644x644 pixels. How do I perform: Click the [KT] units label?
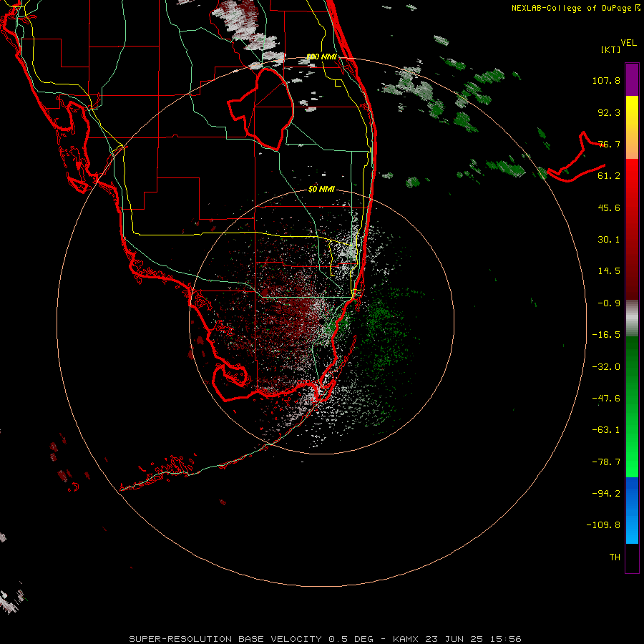(611, 49)
